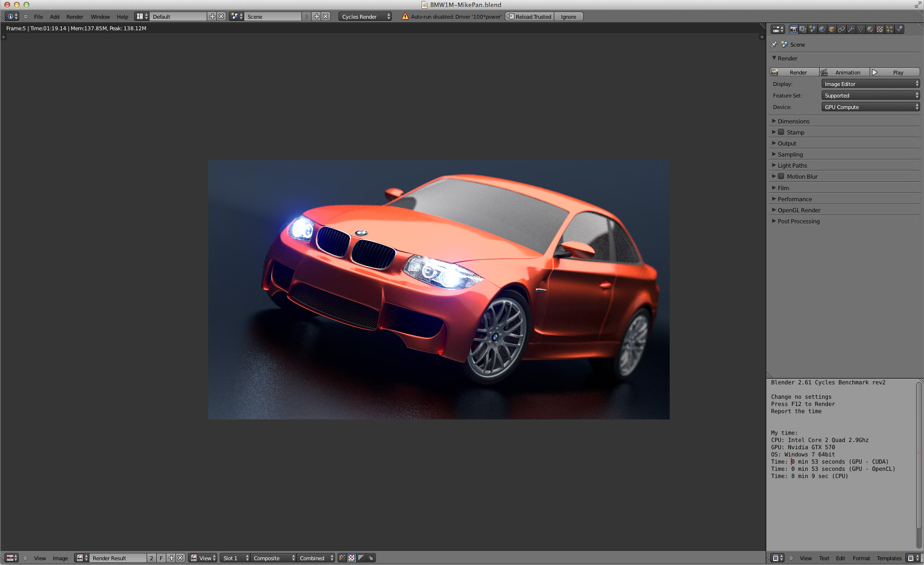Viewport: 924px width, 565px height.
Task: Open the Object Constraints tab (chain icon)
Action: click(841, 29)
